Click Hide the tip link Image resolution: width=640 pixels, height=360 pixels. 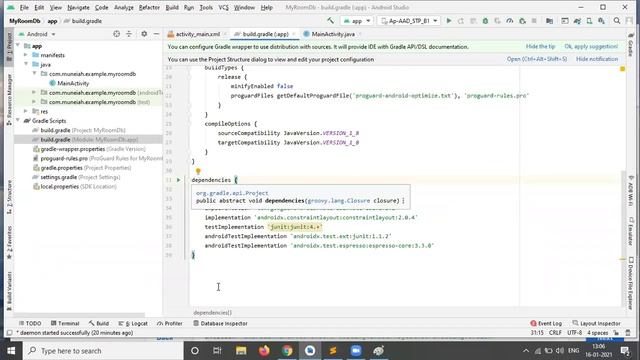(x=540, y=47)
